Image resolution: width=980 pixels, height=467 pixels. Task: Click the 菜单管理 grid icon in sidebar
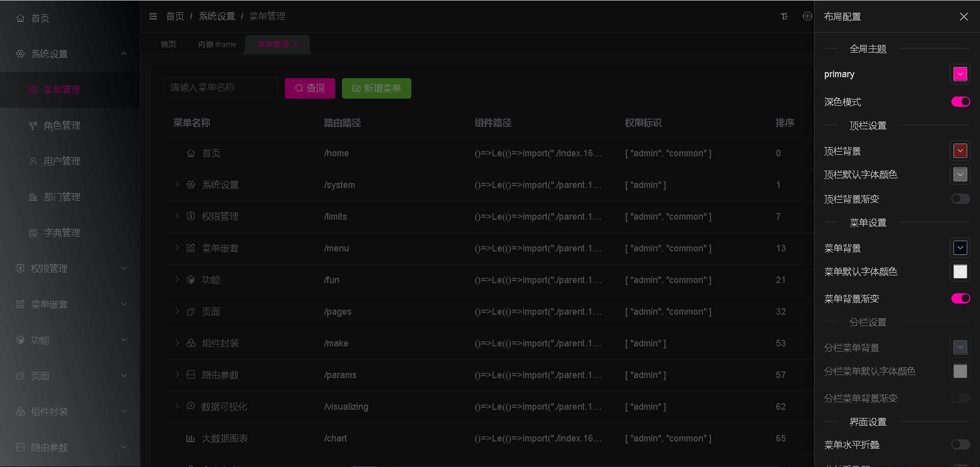[33, 89]
